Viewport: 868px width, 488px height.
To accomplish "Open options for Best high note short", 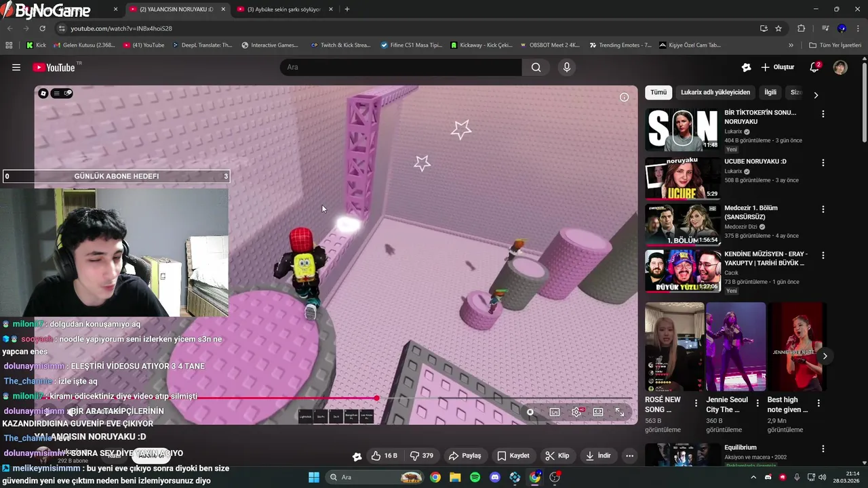I will pos(818,403).
